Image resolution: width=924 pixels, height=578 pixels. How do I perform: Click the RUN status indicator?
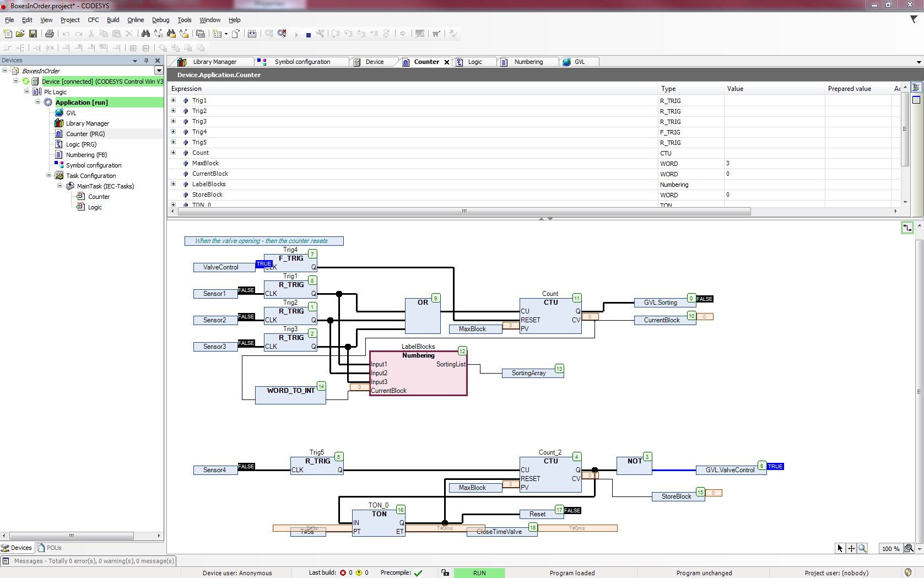(x=479, y=573)
